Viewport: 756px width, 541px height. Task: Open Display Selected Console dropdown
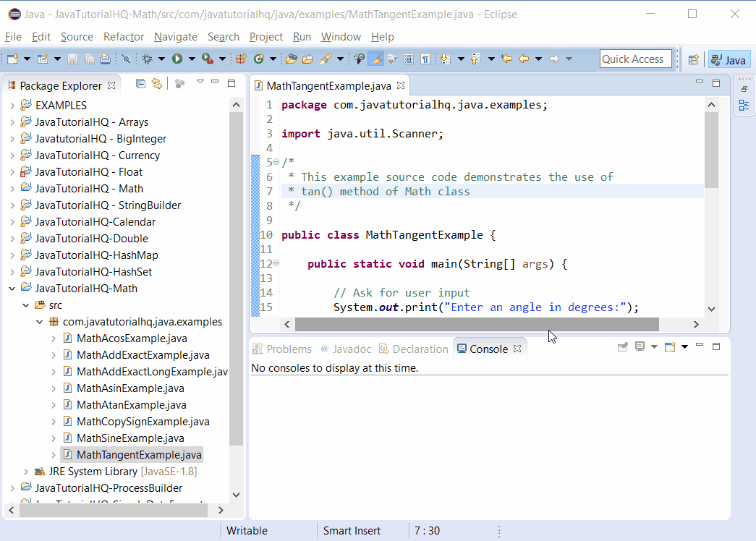click(654, 346)
